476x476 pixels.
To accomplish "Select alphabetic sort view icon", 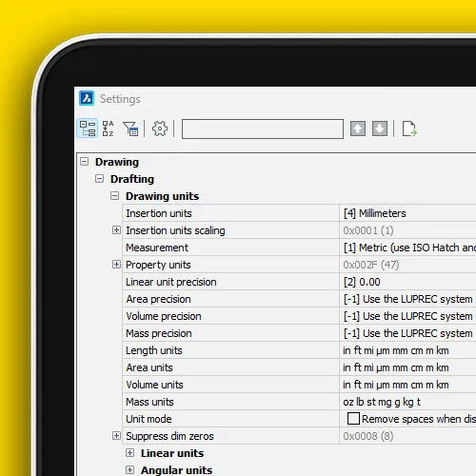I will (x=108, y=129).
